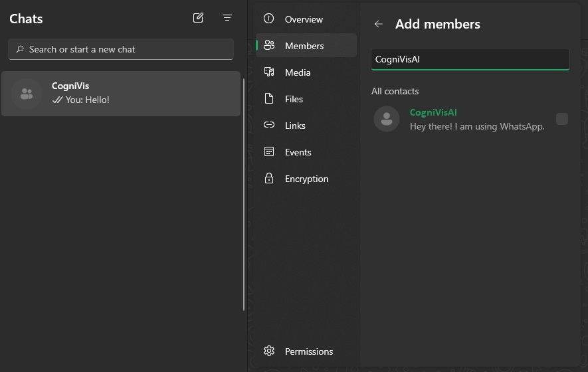Screen dimensions: 588x372
Task: Open the chat filter icon
Action: tap(227, 18)
